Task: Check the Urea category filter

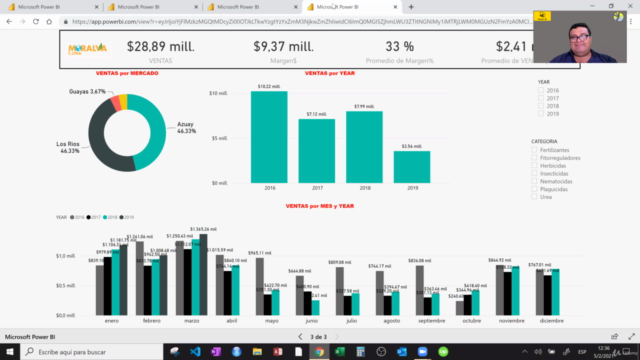Action: pyautogui.click(x=534, y=196)
